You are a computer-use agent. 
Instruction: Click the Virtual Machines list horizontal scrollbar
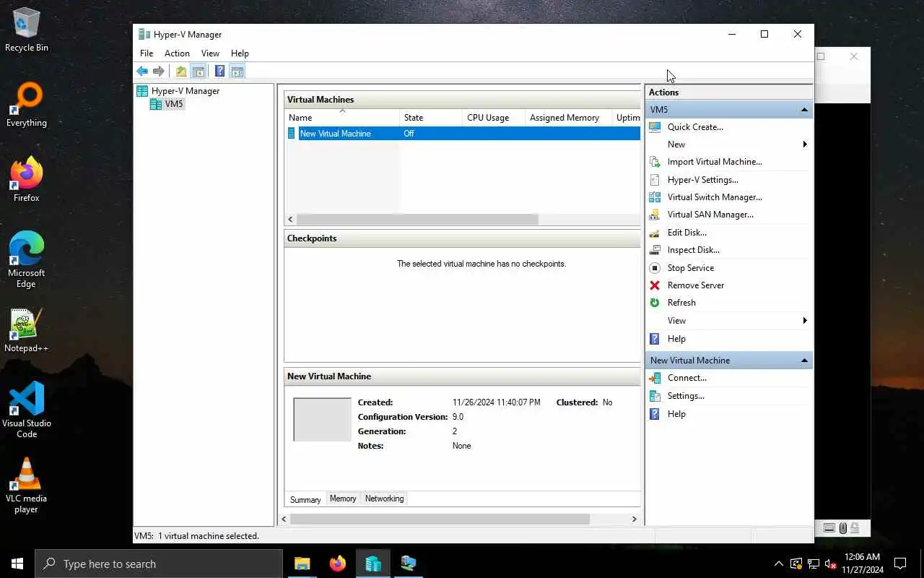(417, 219)
